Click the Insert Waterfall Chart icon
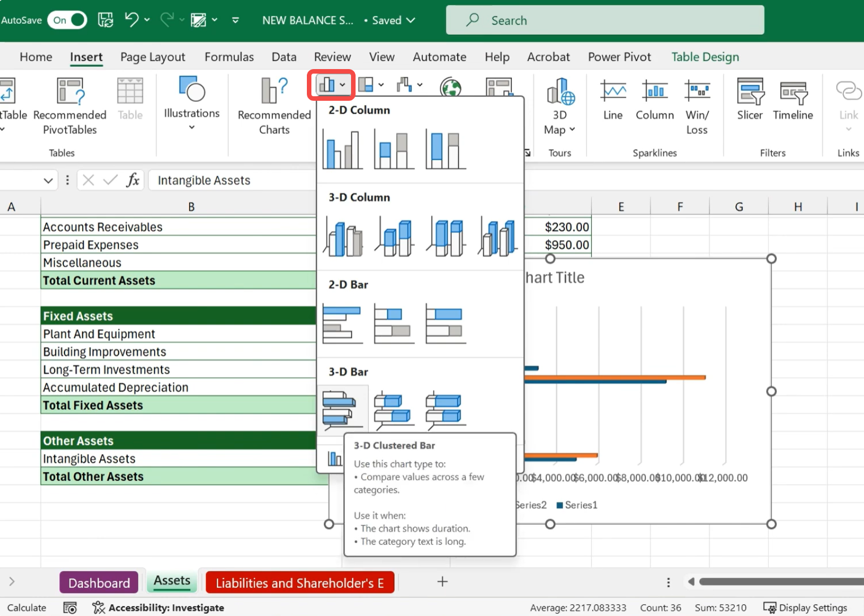Viewport: 864px width, 616px height. coord(404,85)
